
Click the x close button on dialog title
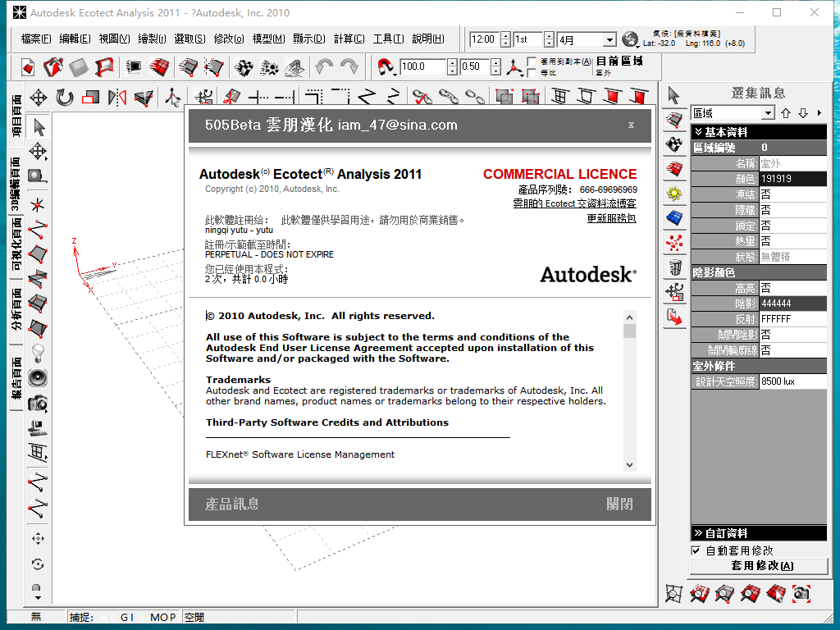[x=631, y=125]
